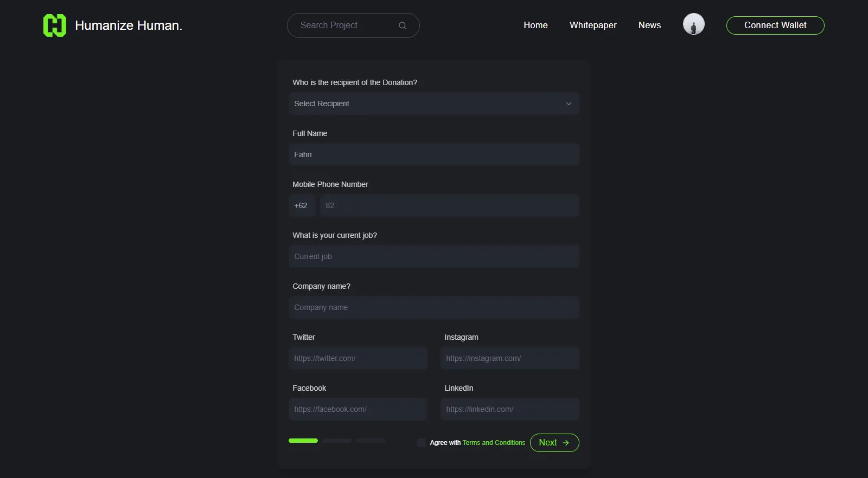Open the +62 country code selector
Image resolution: width=868 pixels, height=478 pixels.
pyautogui.click(x=301, y=205)
